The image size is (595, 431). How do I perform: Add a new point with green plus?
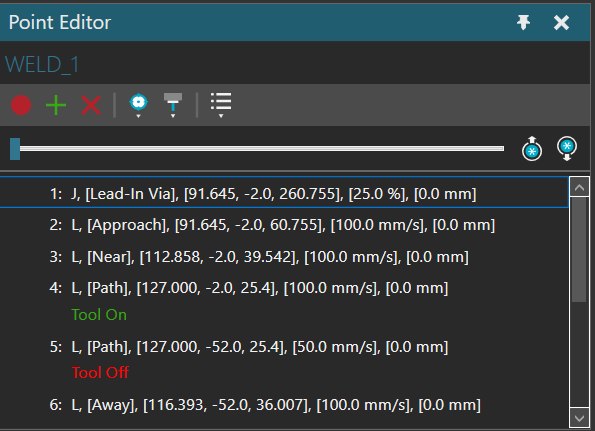coord(56,105)
